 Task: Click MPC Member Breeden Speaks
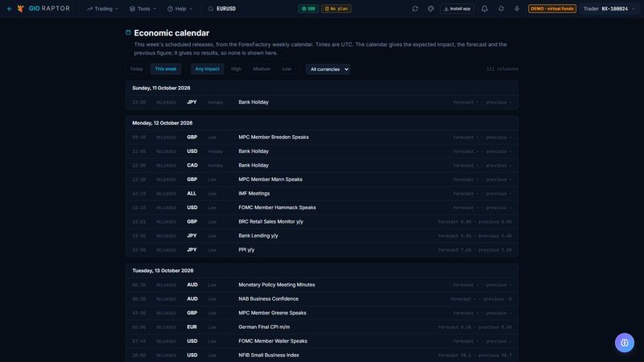point(322,137)
